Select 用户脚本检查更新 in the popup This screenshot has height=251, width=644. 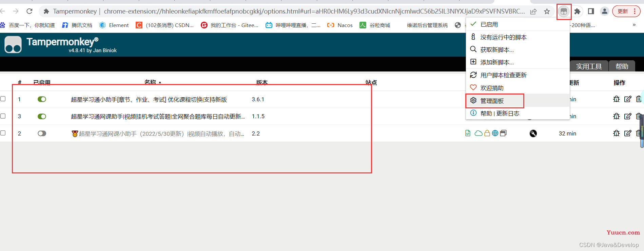(x=518, y=75)
